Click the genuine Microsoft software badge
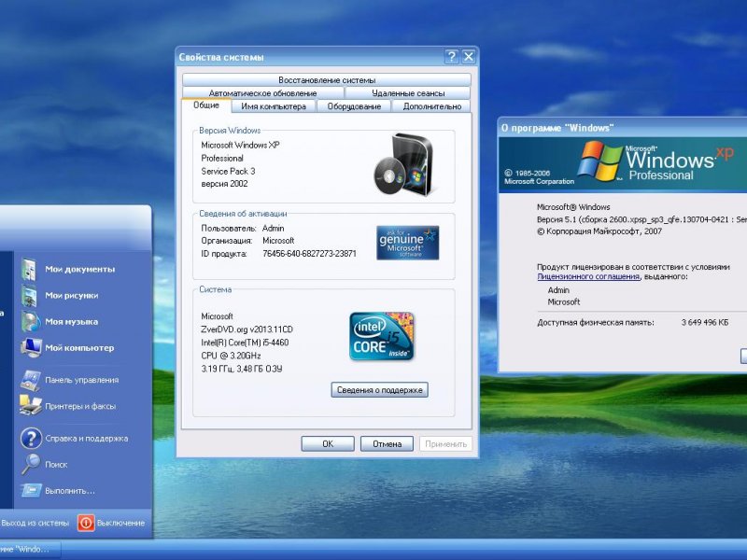 pos(407,243)
